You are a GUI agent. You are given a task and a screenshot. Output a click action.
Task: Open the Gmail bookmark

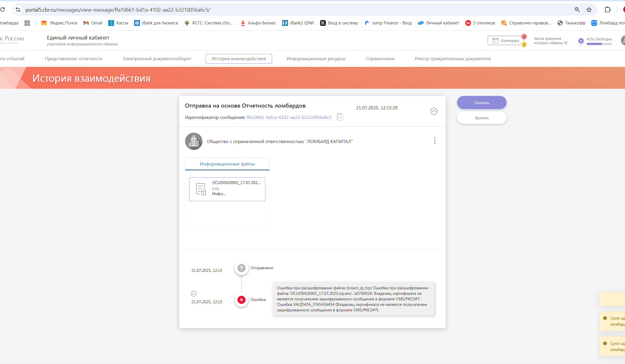tap(93, 23)
